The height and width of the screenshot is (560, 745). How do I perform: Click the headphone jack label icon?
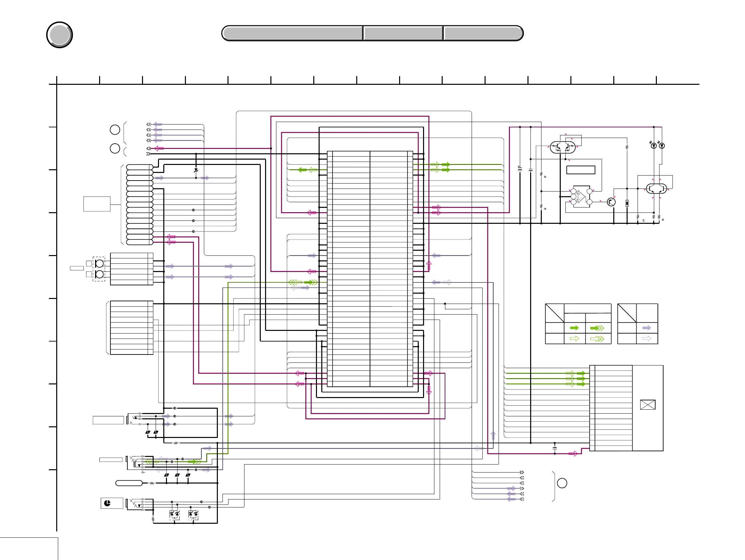pos(107,503)
